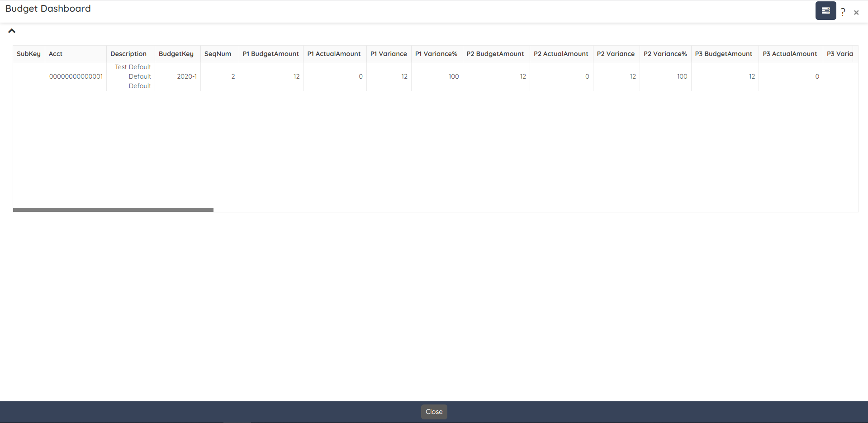The width and height of the screenshot is (868, 423).
Task: Select the P1 Variance% column header
Action: (436, 54)
